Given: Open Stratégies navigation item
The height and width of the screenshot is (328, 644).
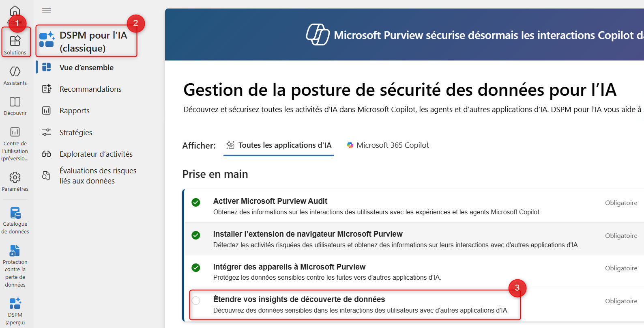Looking at the screenshot, I should tap(76, 133).
